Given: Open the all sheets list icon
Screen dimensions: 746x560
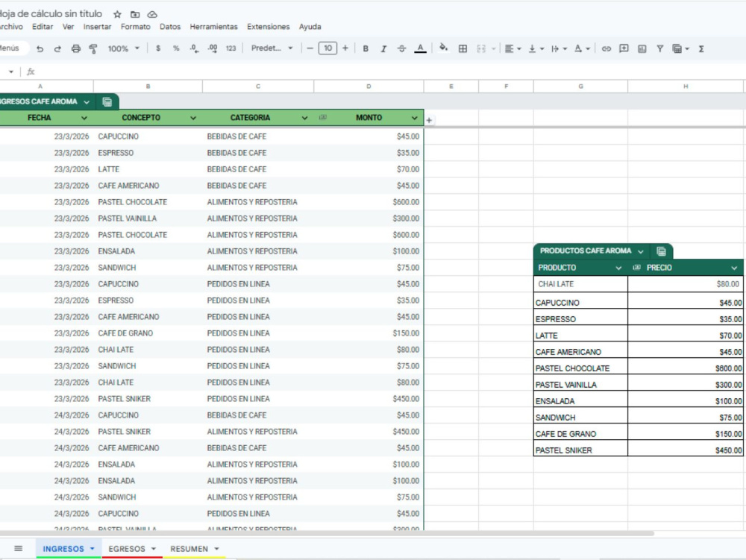Looking at the screenshot, I should [18, 549].
